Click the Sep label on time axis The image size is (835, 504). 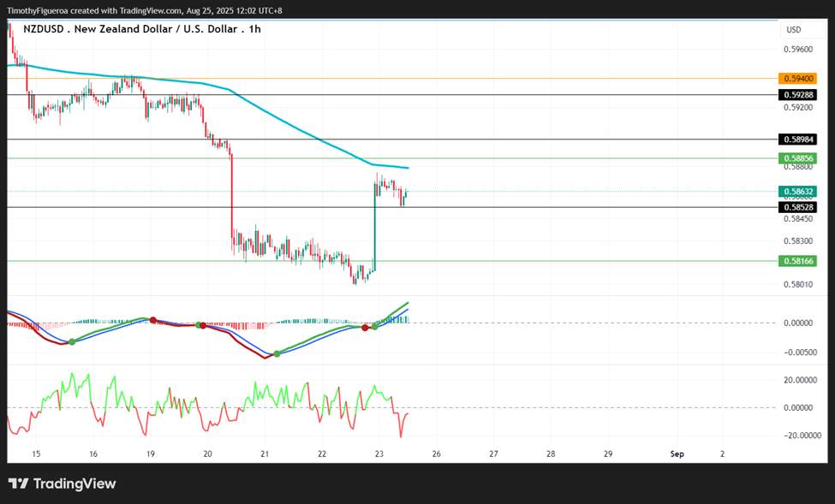point(677,454)
